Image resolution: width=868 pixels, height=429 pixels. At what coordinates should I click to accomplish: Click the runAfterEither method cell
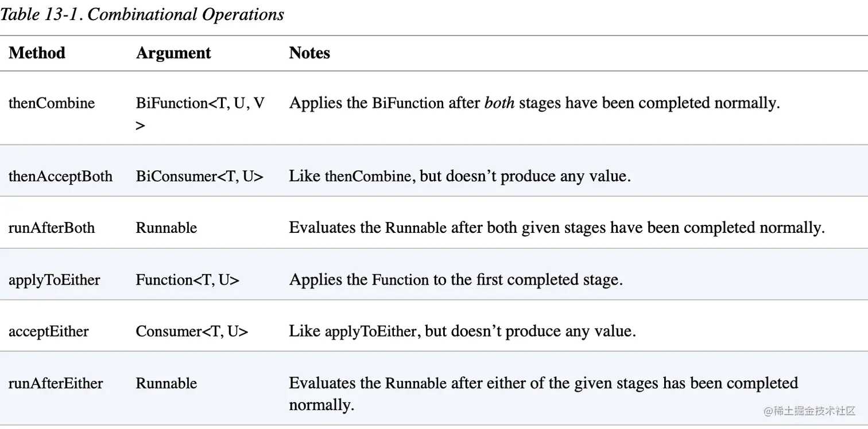pos(56,383)
